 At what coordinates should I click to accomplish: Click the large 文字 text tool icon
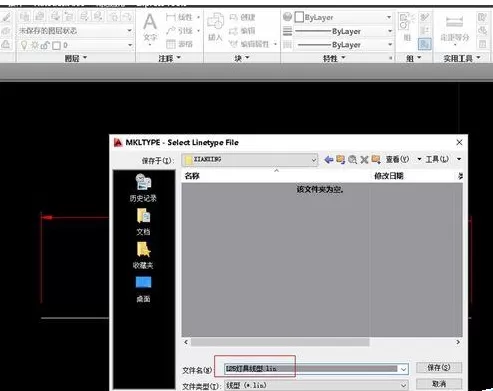[x=150, y=28]
